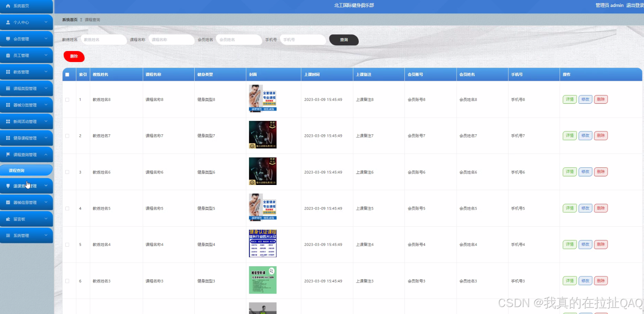644x314 pixels.
Task: Expand 留言板 using its chevron arrow
Action: pos(46,219)
